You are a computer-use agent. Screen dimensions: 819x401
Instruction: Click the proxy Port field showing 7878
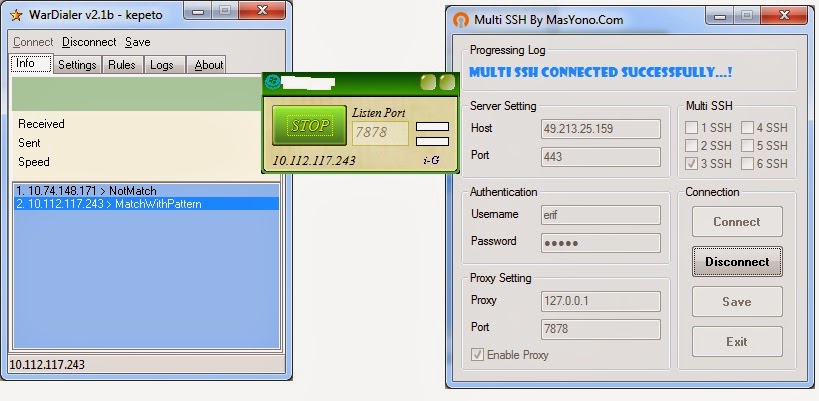coord(601,329)
